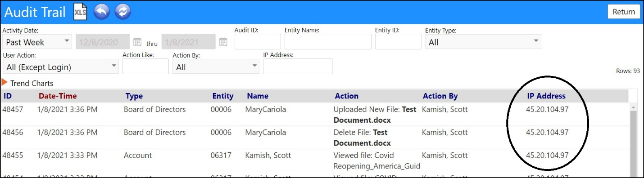Click 'MaryCariola' in row 48456

pyautogui.click(x=265, y=132)
